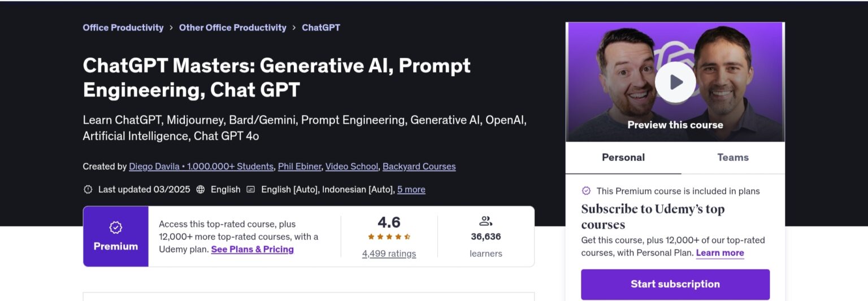Switch to the Teams tab
Image resolution: width=868 pixels, height=301 pixels.
click(x=733, y=158)
